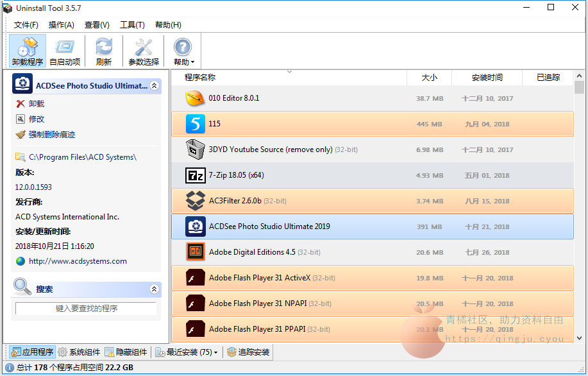This screenshot has height=376, width=588.
Task: Click the ACDSee camera icon in details panel
Action: pyautogui.click(x=22, y=83)
